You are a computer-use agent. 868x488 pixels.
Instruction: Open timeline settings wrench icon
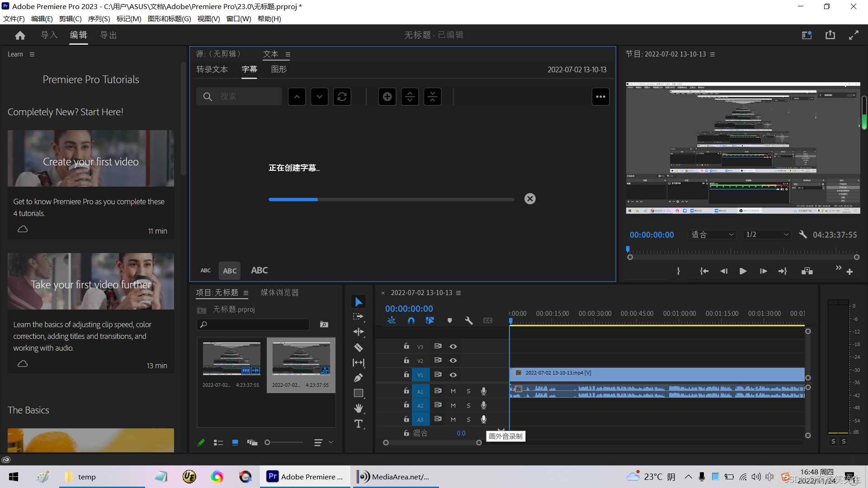point(469,320)
